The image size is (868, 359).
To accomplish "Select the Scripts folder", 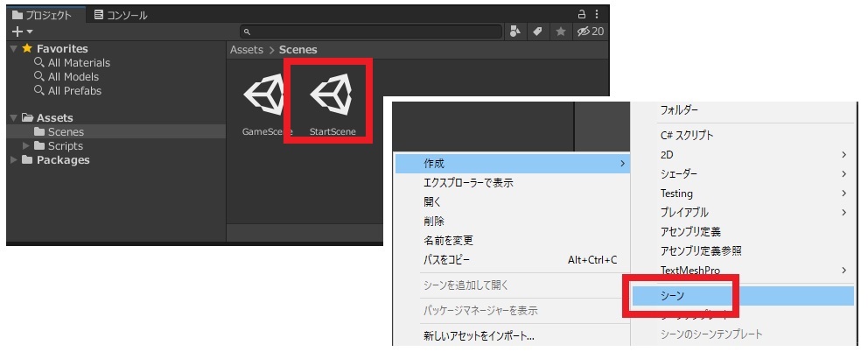I will (x=66, y=145).
